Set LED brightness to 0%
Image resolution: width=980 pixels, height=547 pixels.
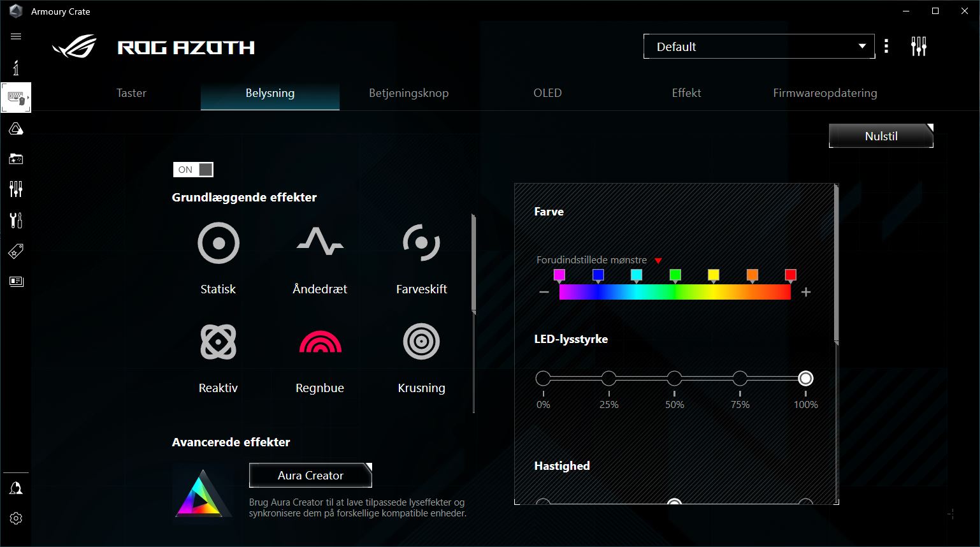[x=543, y=379]
